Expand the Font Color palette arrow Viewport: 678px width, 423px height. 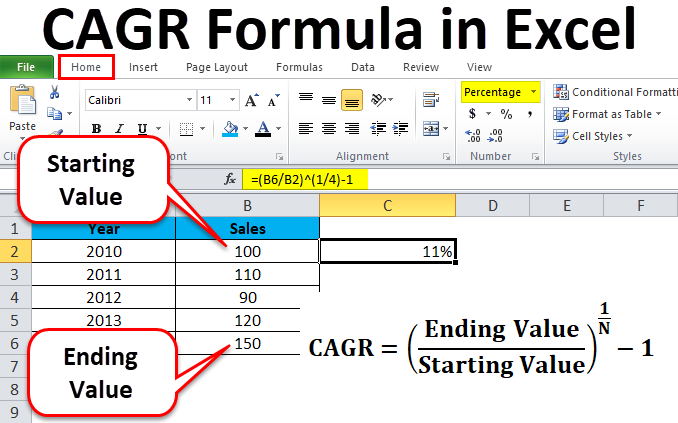click(x=278, y=128)
